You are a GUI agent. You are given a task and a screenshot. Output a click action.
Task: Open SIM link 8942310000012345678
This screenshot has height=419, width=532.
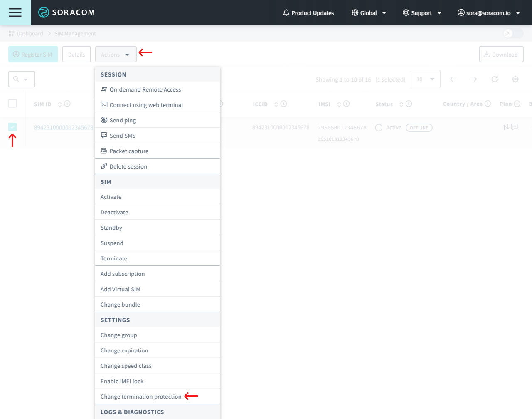63,127
